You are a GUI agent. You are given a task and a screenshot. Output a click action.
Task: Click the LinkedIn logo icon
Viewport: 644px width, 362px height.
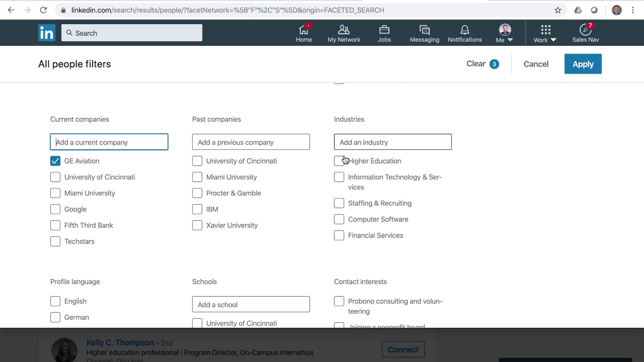[47, 33]
